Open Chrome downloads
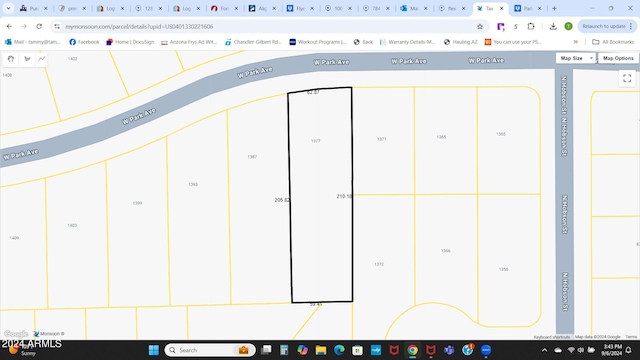Image resolution: width=640 pixels, height=360 pixels. pos(553,27)
